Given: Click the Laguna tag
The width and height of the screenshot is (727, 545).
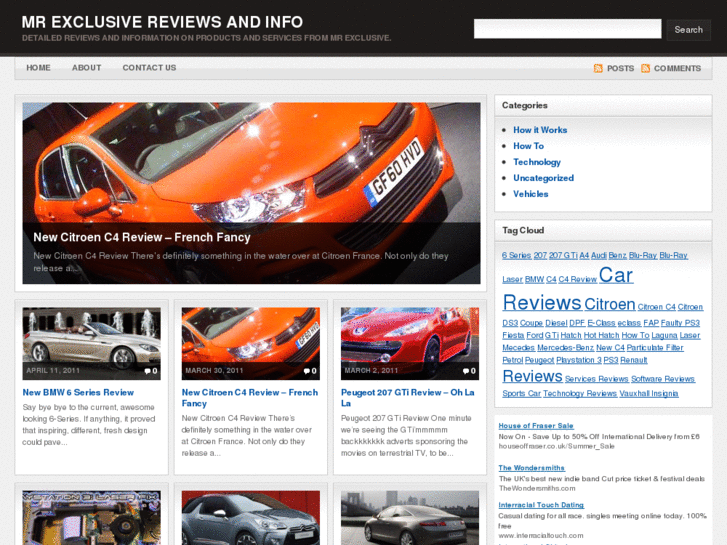Looking at the screenshot, I should (x=664, y=336).
